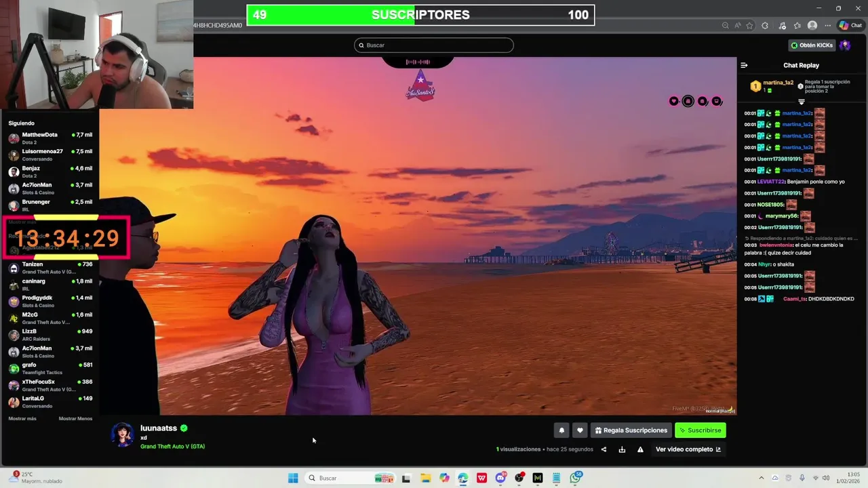Open MatthewDota channel in Siguiendo list
The image size is (868, 488).
click(x=50, y=138)
